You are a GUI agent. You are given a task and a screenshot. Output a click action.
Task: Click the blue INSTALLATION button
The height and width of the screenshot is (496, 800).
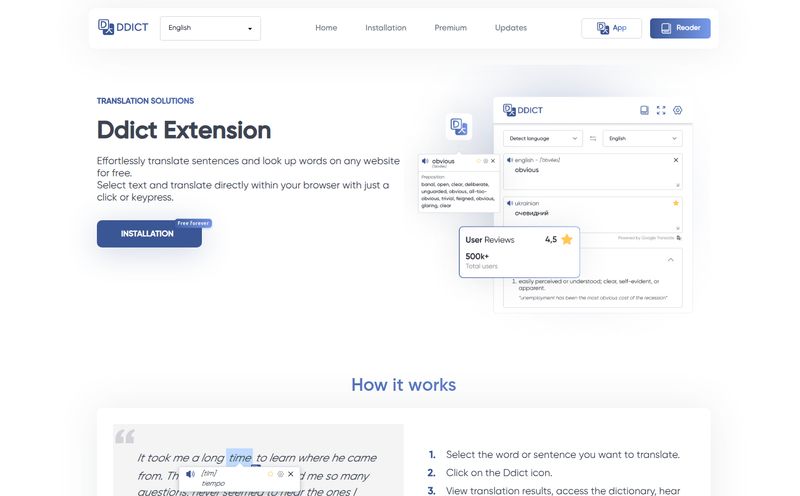(149, 234)
